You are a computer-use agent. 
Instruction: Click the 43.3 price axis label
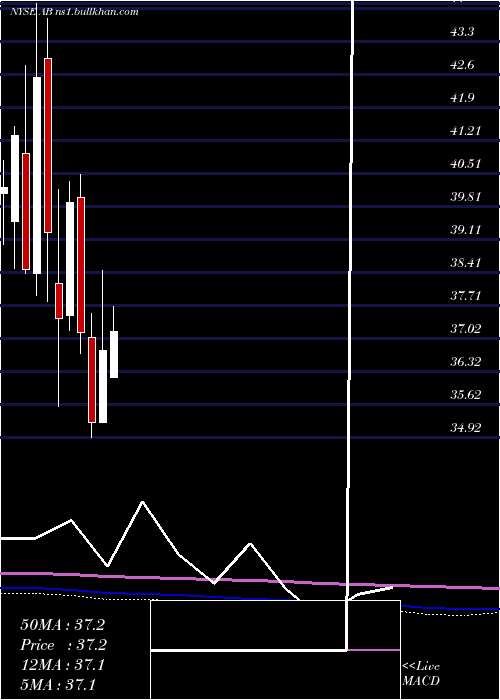pos(462,32)
